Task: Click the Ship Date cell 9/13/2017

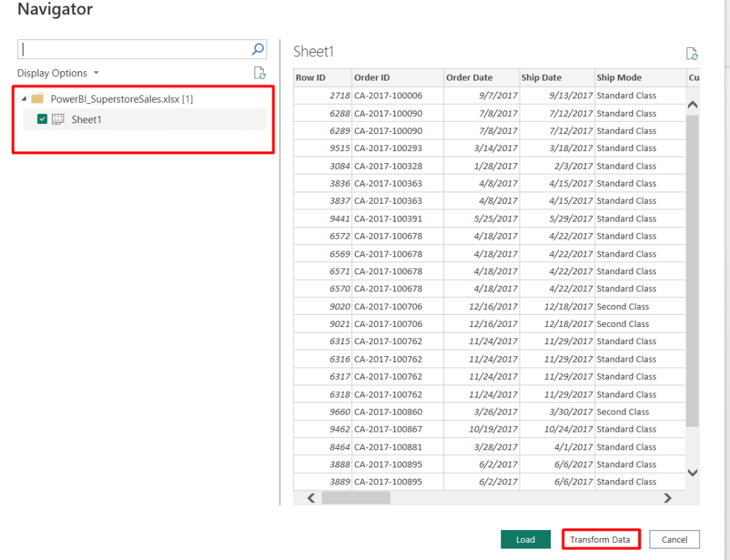Action: [557, 95]
